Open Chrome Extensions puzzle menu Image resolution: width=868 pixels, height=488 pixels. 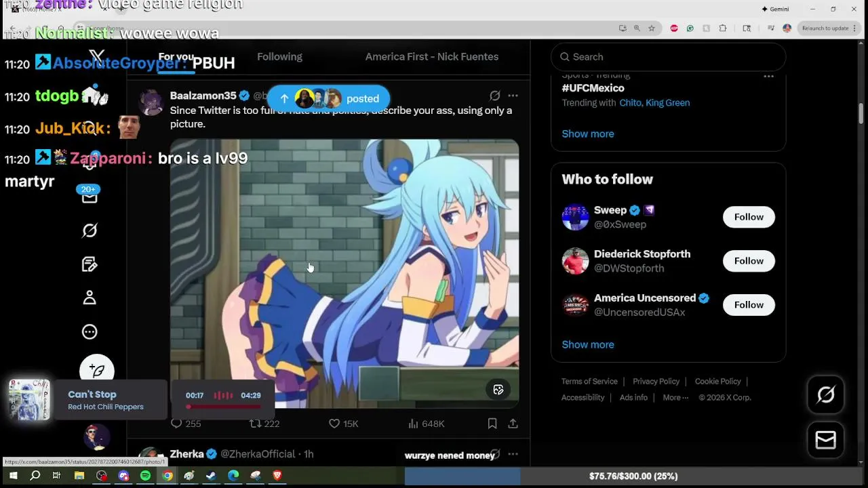pyautogui.click(x=723, y=28)
